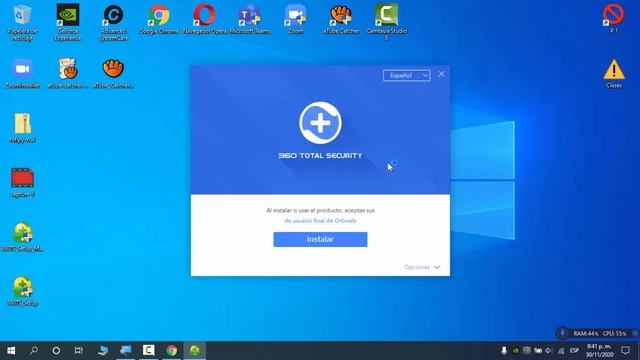
Task: Click the NVIDIA tray icon
Action: (516, 351)
